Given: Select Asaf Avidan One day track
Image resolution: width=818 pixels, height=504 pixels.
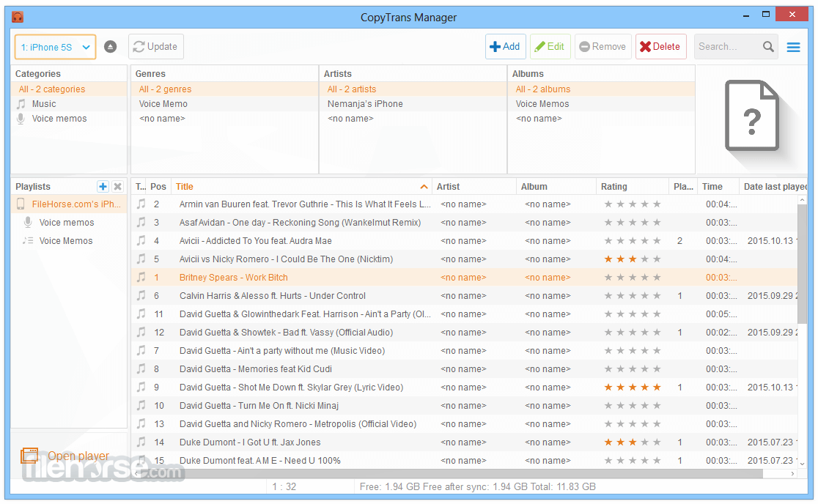Looking at the screenshot, I should (x=464, y=223).
